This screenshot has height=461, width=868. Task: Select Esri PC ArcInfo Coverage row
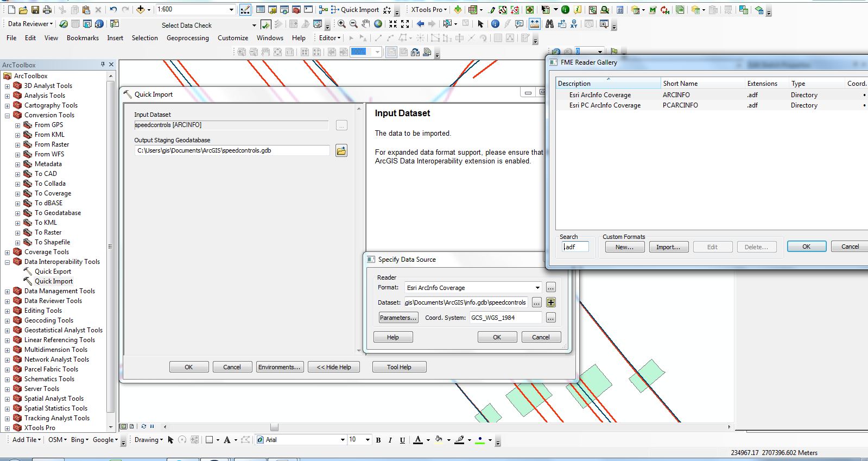coord(711,105)
